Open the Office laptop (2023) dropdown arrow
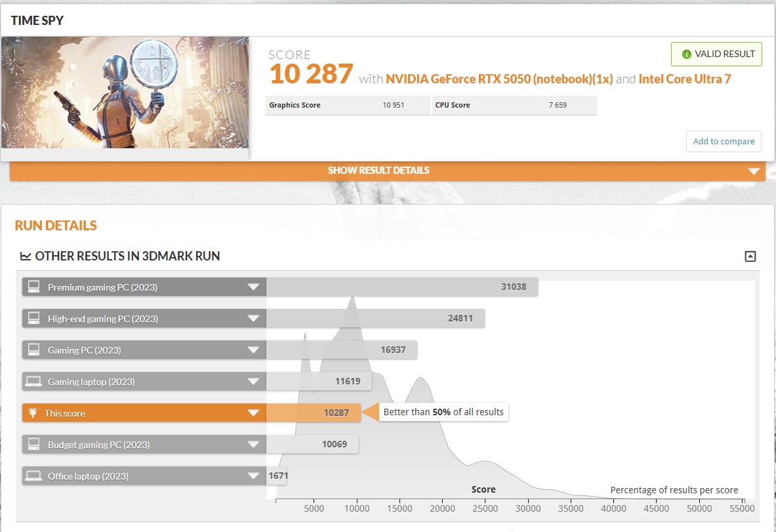 (x=253, y=476)
